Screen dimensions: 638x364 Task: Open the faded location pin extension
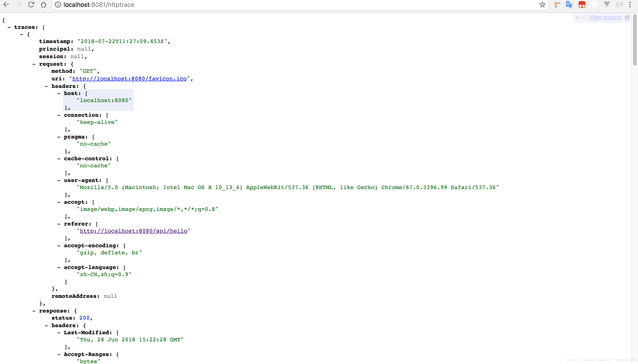click(594, 4)
